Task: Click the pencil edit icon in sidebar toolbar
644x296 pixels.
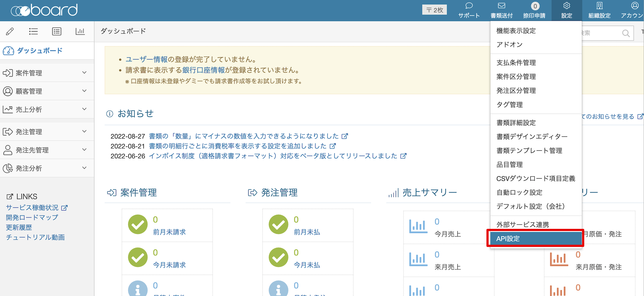Action: pos(10,32)
